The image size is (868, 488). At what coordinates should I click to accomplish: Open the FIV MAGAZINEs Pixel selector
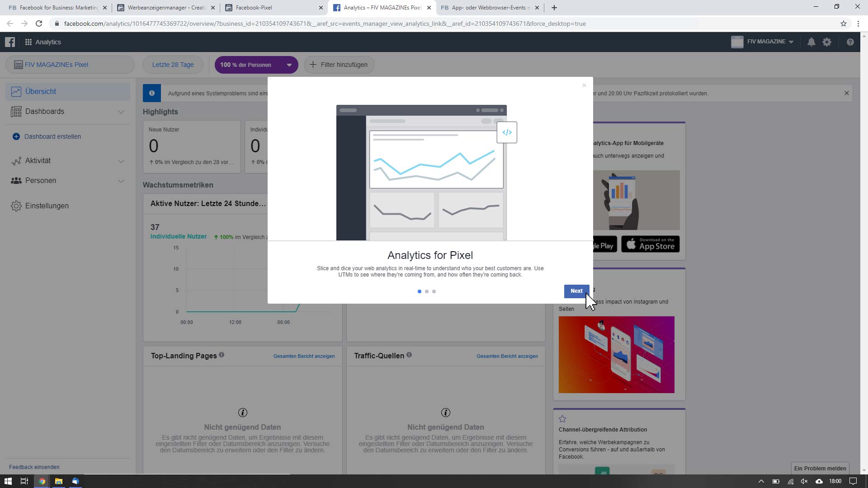point(70,65)
